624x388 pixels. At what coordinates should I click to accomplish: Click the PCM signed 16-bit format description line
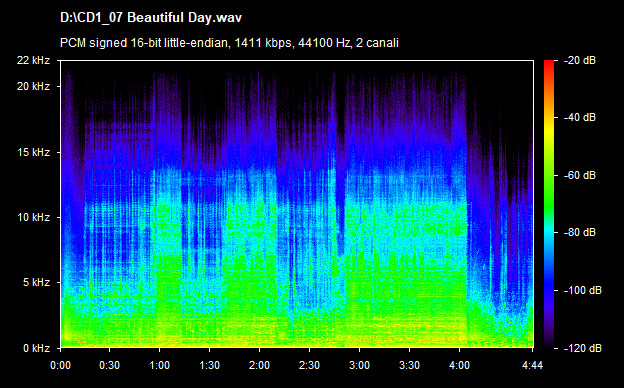(229, 43)
